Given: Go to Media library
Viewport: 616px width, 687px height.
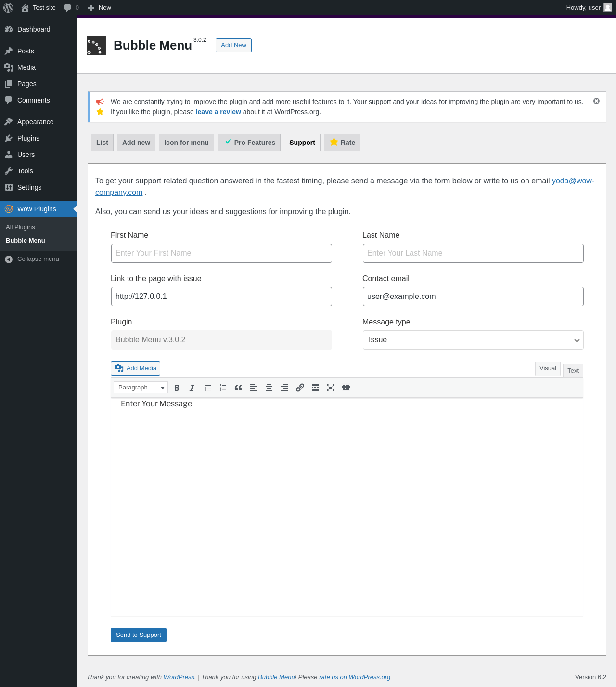Looking at the screenshot, I should [x=38, y=67].
